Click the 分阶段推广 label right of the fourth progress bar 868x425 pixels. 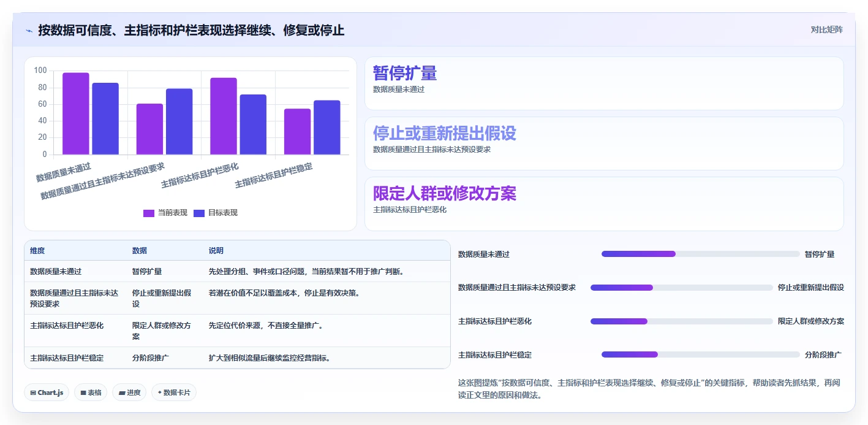click(x=823, y=354)
